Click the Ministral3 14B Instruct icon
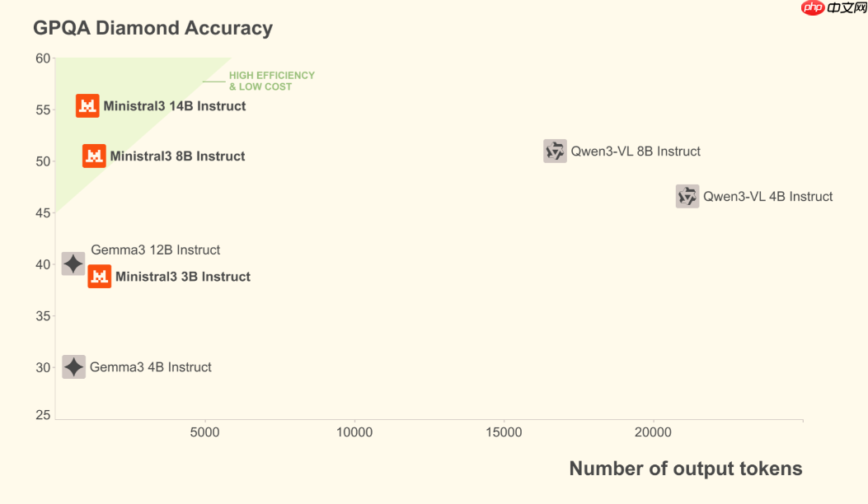This screenshot has height=504, width=868. (87, 106)
